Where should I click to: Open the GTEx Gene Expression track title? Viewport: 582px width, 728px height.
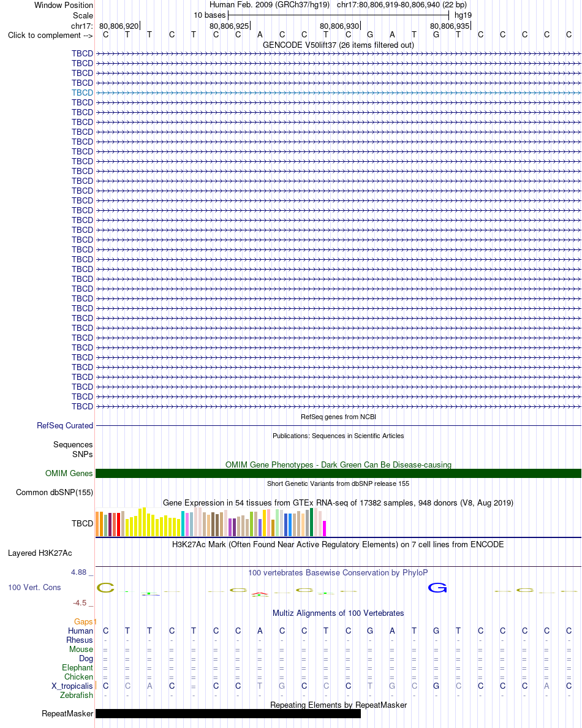click(x=338, y=502)
